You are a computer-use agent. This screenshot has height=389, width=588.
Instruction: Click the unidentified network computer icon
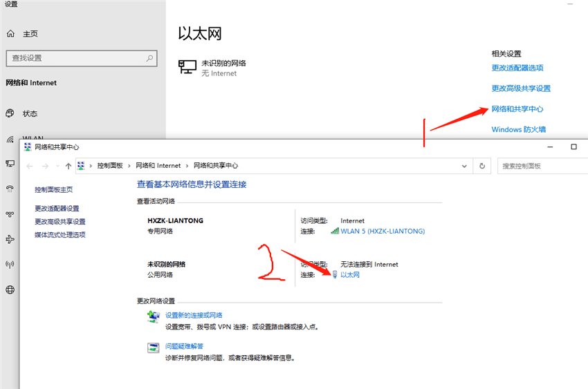pos(187,67)
